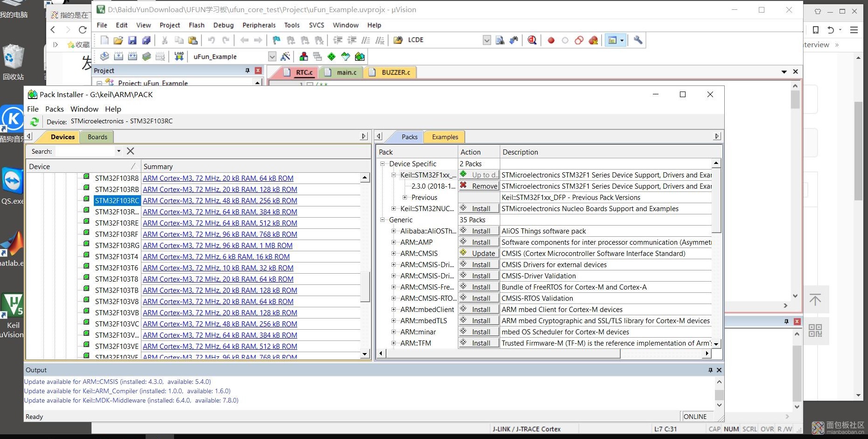This screenshot has height=439, width=868.
Task: Open the wrench configuration icon
Action: [x=638, y=40]
